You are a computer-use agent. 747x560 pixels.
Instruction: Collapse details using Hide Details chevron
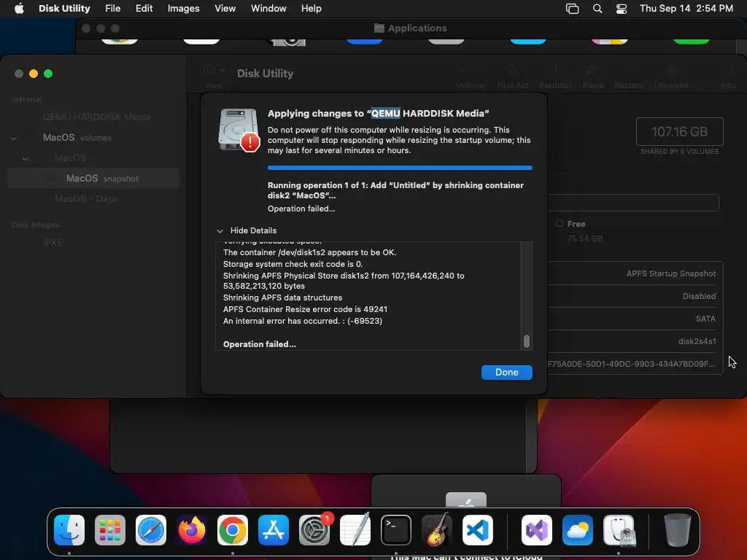point(220,231)
